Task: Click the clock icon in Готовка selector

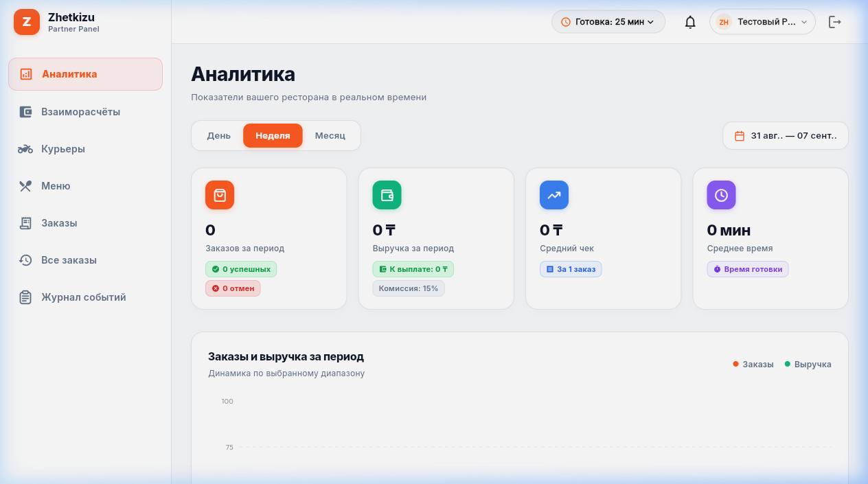Action: tap(566, 22)
